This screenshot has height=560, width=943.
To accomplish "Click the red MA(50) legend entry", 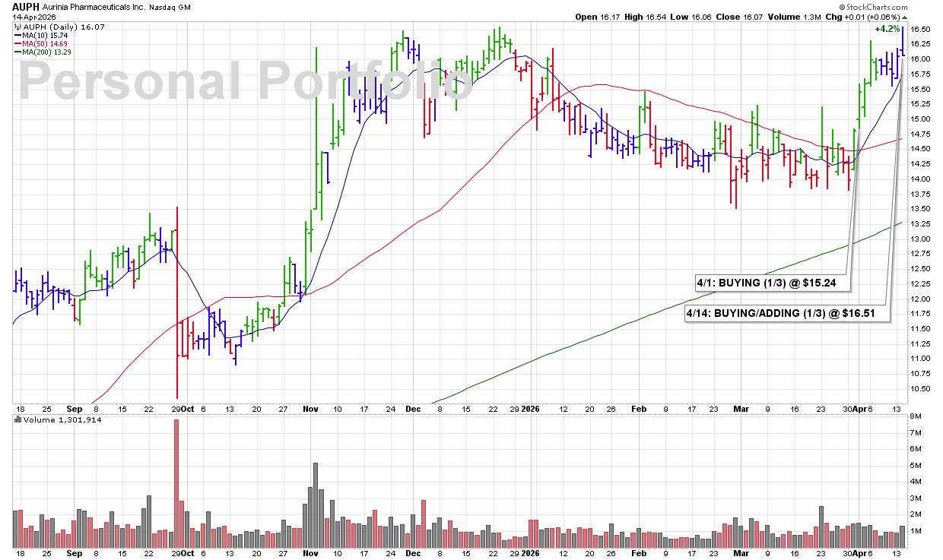I will 46,43.
